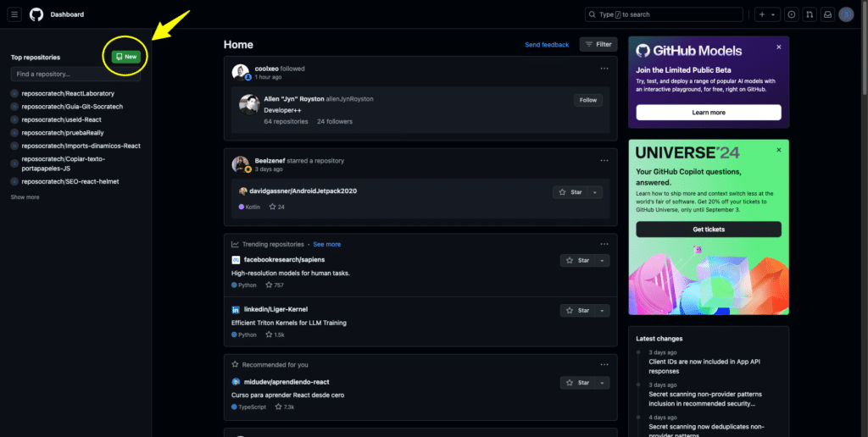Image resolution: width=868 pixels, height=437 pixels.
Task: Click the Meta logo beside facebookresearch/sapiens
Action: (x=236, y=260)
